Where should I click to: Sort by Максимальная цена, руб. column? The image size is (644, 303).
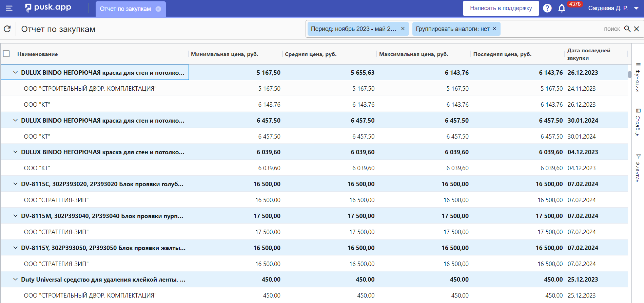[x=414, y=54]
